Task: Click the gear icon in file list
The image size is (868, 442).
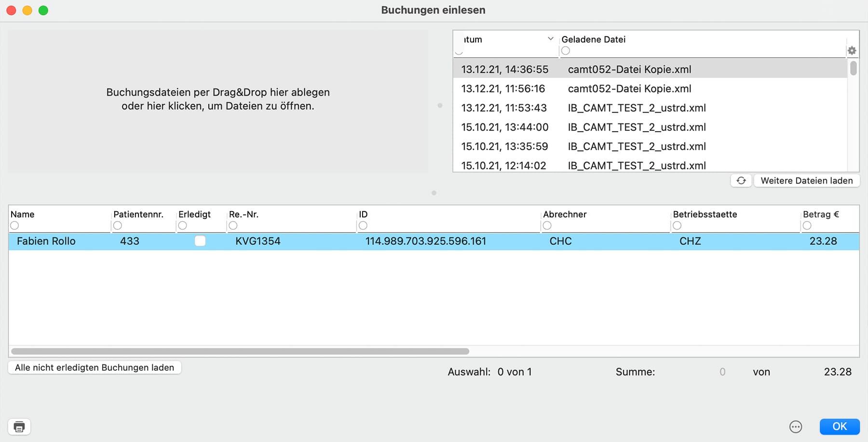Action: coord(852,51)
